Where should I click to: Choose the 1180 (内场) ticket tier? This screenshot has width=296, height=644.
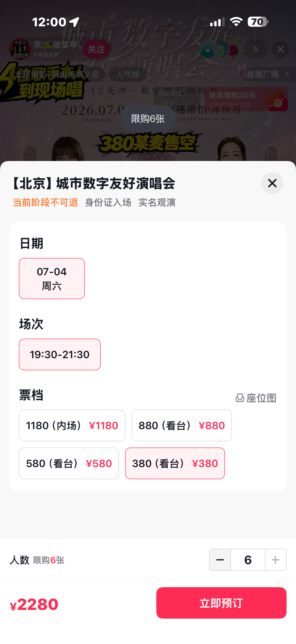(x=72, y=425)
